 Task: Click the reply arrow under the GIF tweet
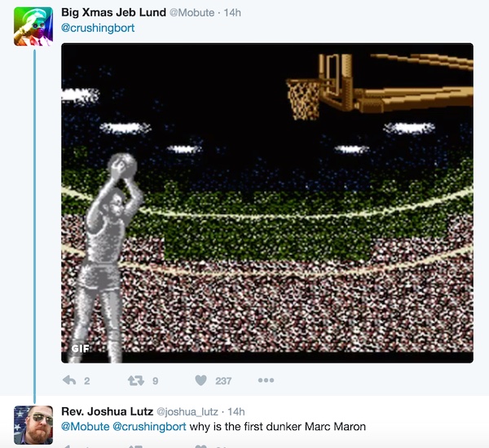69,380
